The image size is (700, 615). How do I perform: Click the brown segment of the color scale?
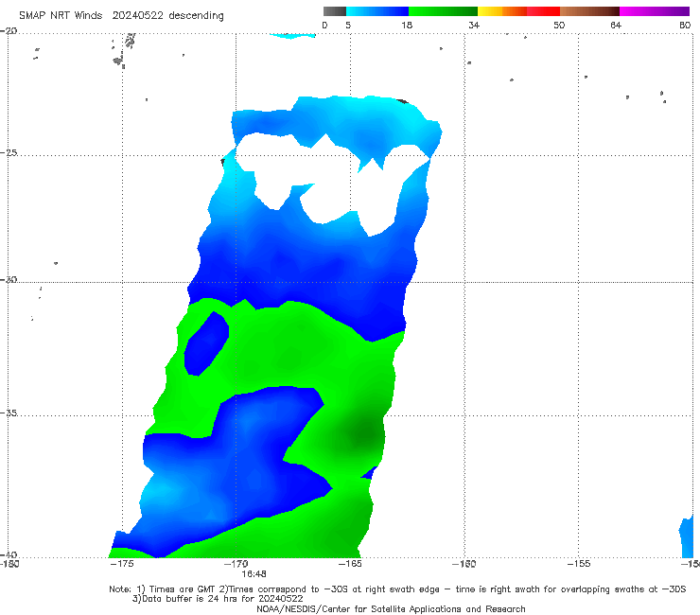[589, 11]
